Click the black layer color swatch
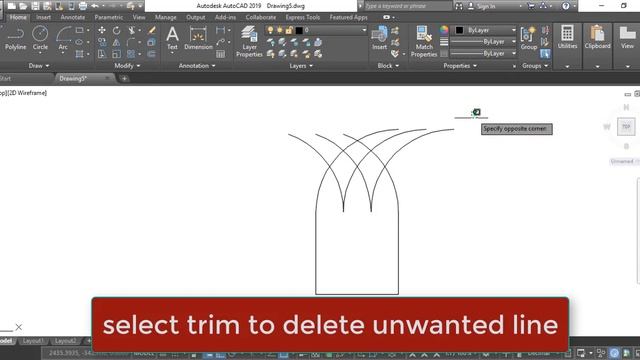 [299, 30]
